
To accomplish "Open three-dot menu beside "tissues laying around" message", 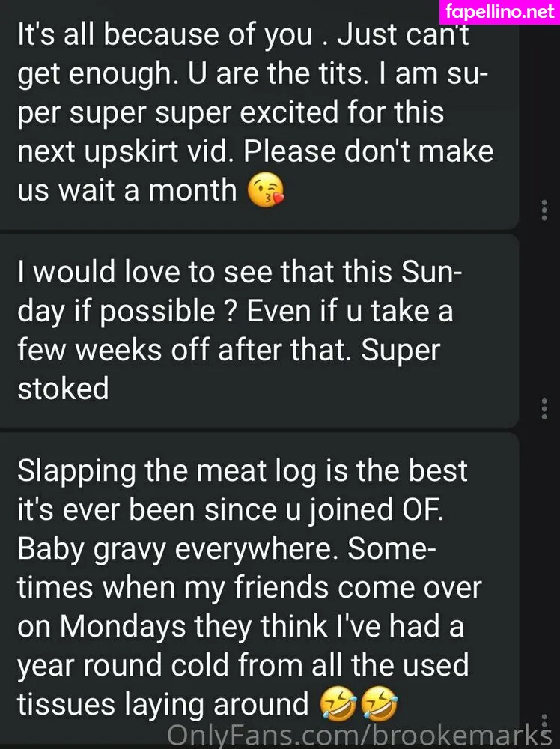I will pos(544,721).
